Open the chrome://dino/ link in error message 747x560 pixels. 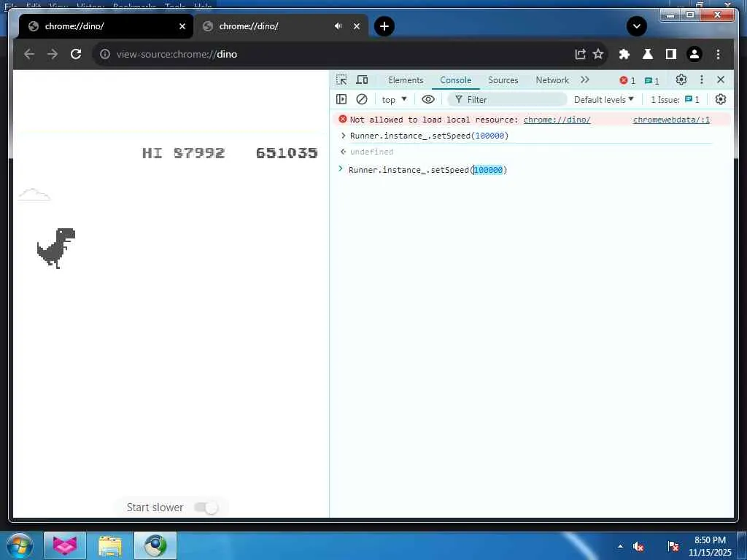[x=557, y=120]
